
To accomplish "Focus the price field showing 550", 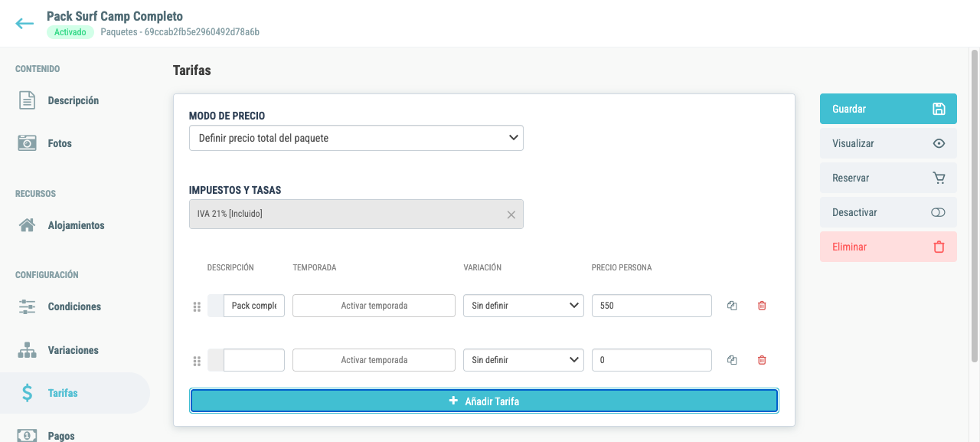I will [652, 306].
